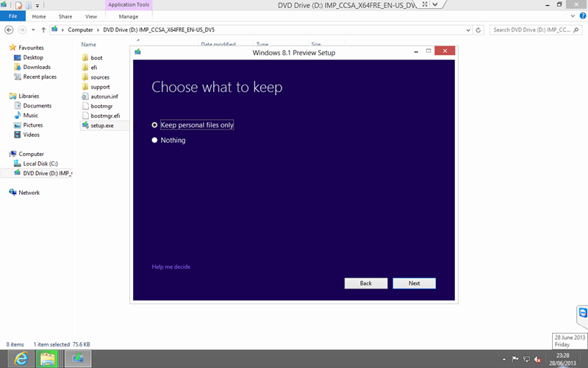
Task: Click the New folder quick access icon
Action: [29, 5]
